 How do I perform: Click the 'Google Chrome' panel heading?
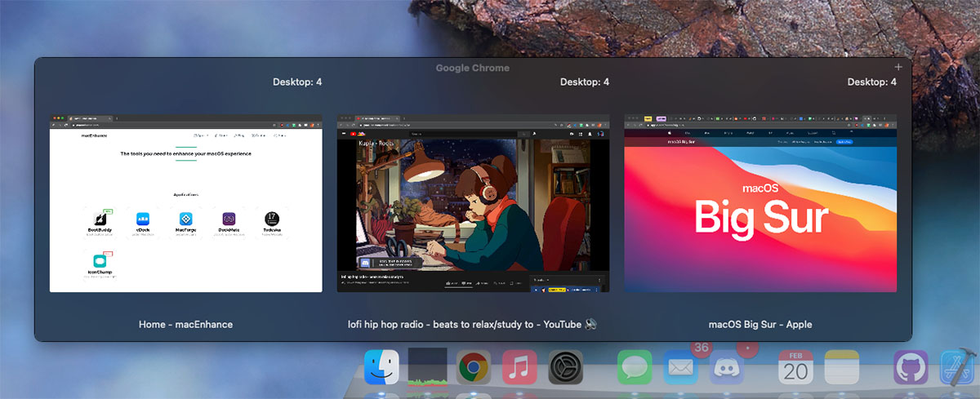click(473, 68)
